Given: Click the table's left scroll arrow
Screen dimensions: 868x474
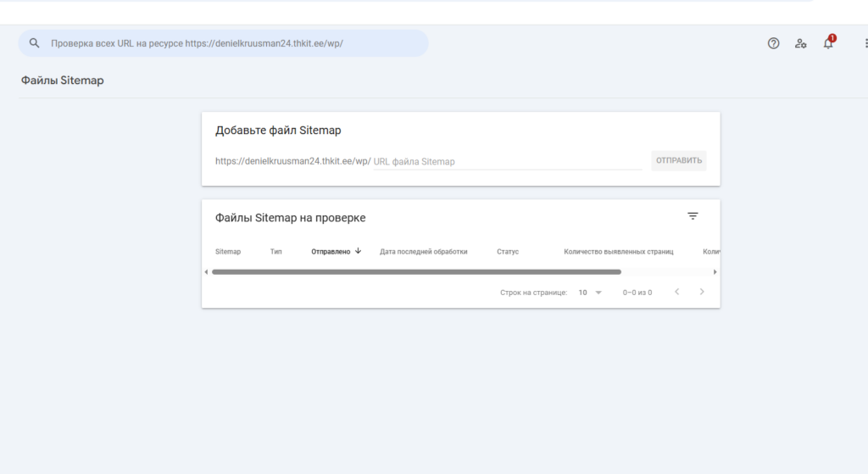Looking at the screenshot, I should click(206, 272).
